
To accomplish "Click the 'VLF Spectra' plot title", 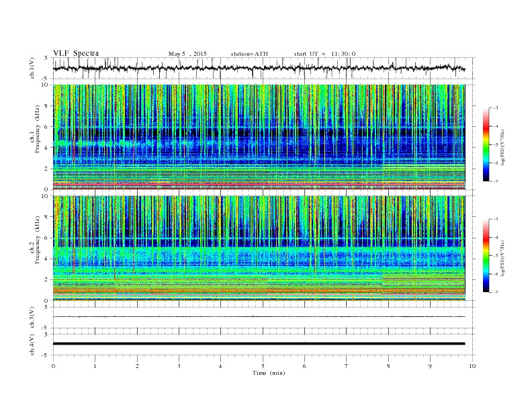I will pos(76,53).
